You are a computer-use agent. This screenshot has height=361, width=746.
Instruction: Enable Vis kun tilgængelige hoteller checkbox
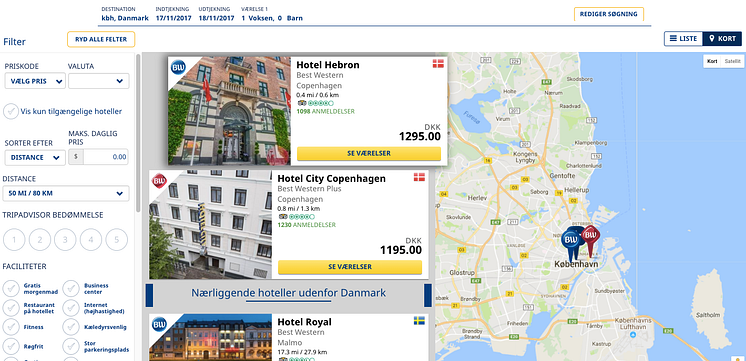coord(11,112)
